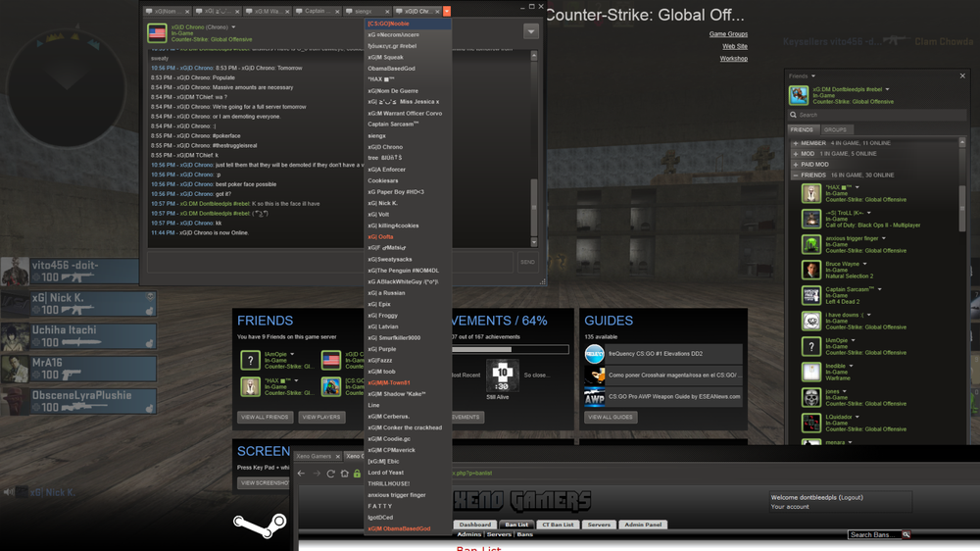The width and height of the screenshot is (980, 551).
Task: Expand the MEMBER friends group
Action: tap(796, 143)
